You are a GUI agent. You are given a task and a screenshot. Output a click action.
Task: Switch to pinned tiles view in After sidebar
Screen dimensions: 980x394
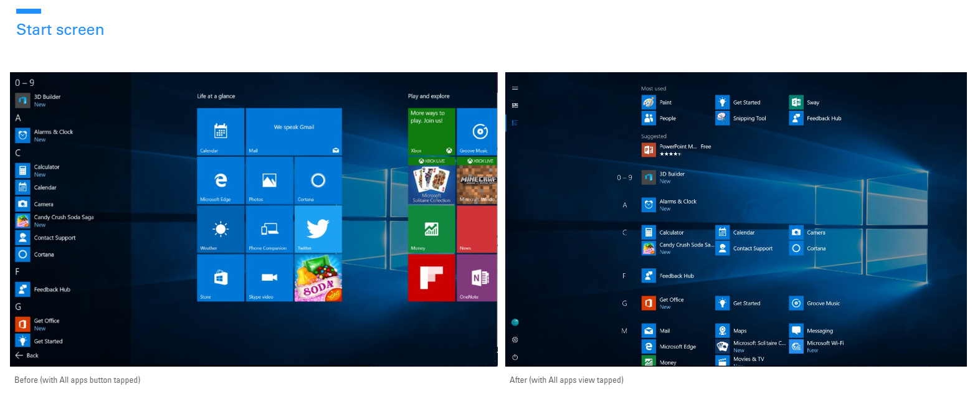515,105
